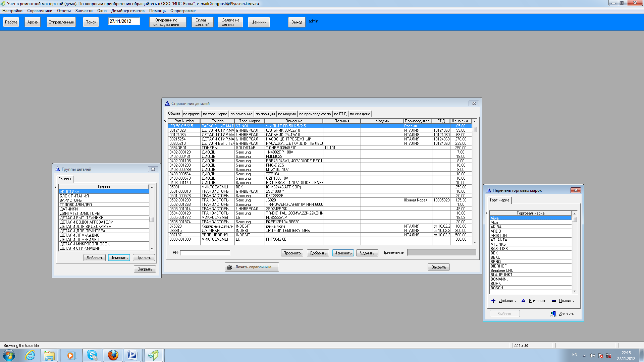Open Internet Explorer from the taskbar
This screenshot has width=644, height=362.
[x=30, y=355]
